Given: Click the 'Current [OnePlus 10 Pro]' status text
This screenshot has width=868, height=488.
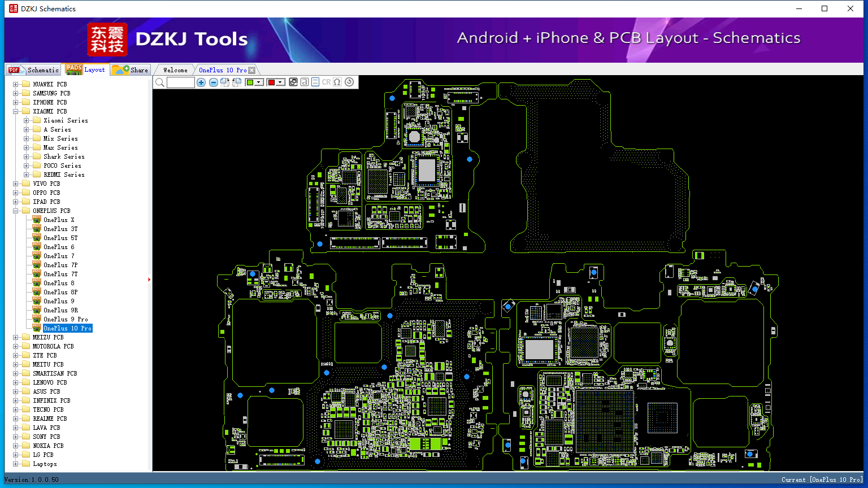Looking at the screenshot, I should 822,480.
